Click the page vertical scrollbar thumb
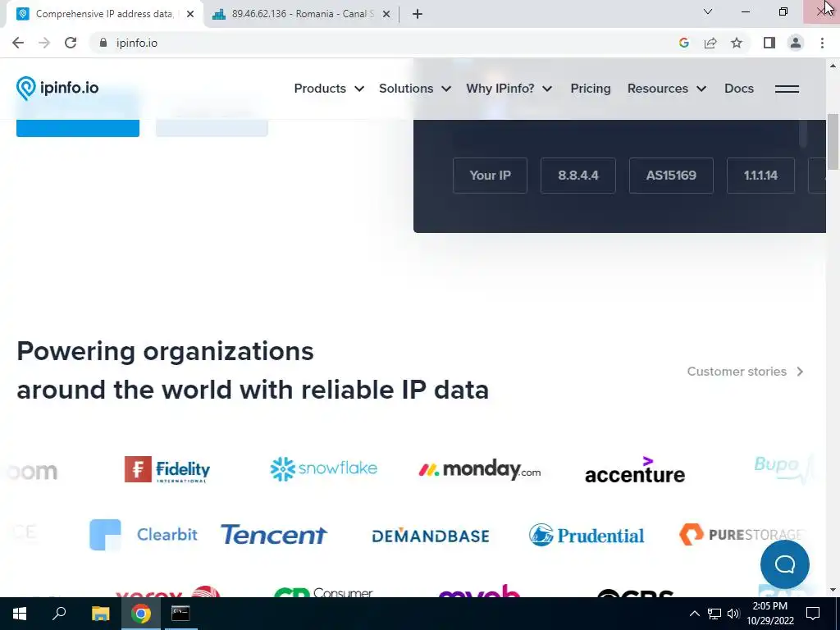 tap(833, 141)
